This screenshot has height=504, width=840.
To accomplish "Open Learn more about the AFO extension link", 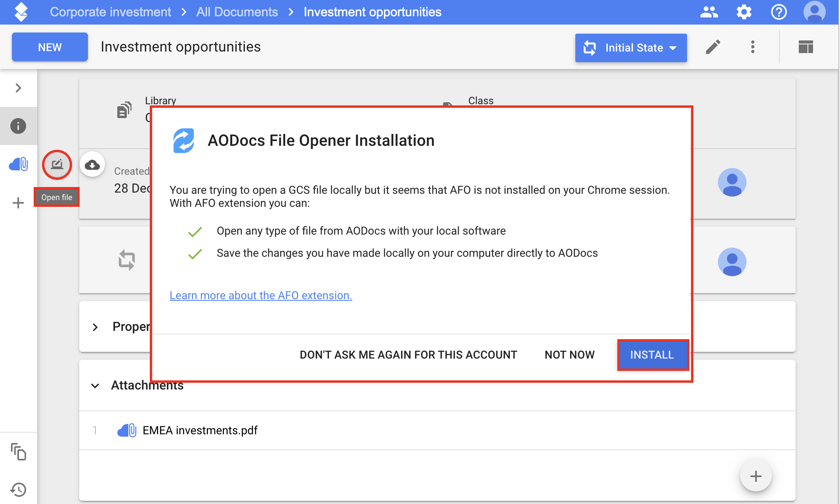I will [261, 296].
